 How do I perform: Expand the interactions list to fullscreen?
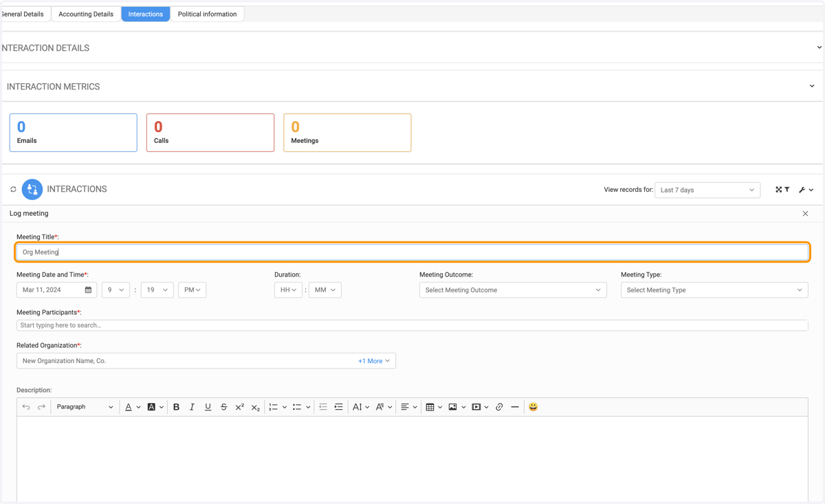click(779, 190)
